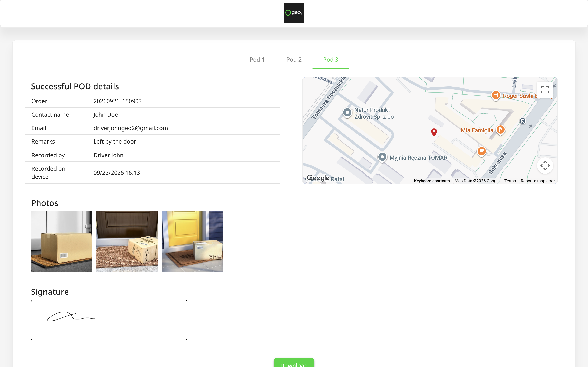Click the bus stop icon on map
The height and width of the screenshot is (367, 588).
[523, 121]
